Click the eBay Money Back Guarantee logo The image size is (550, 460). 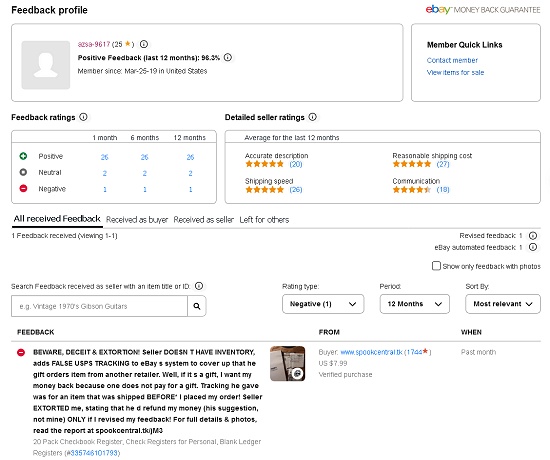(483, 9)
